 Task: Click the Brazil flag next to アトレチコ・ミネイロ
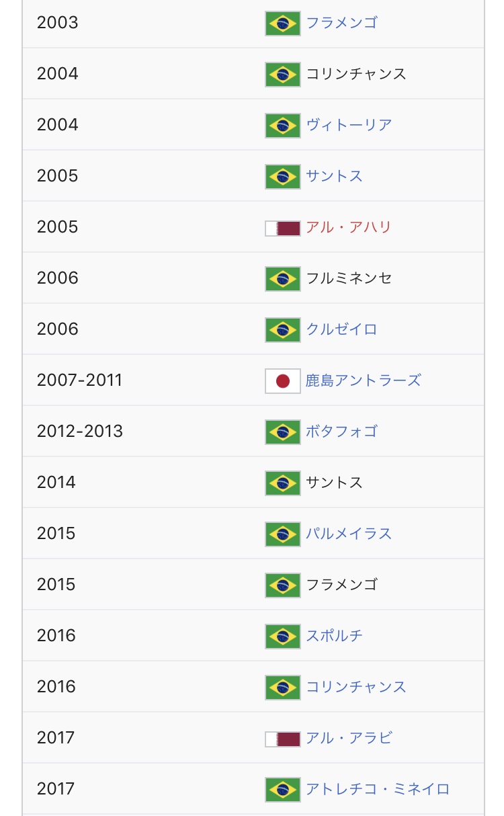click(x=282, y=790)
